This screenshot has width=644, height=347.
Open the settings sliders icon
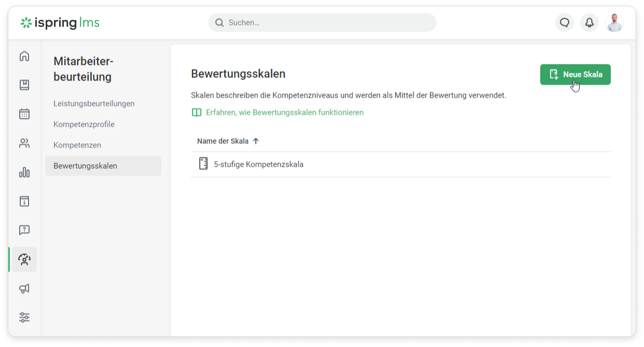[24, 317]
